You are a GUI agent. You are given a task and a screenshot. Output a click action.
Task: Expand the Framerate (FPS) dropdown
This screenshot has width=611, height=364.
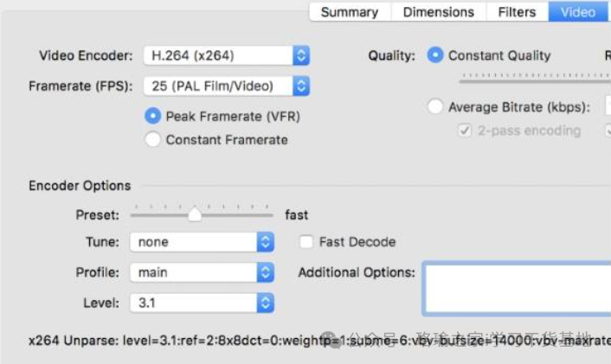click(x=227, y=86)
